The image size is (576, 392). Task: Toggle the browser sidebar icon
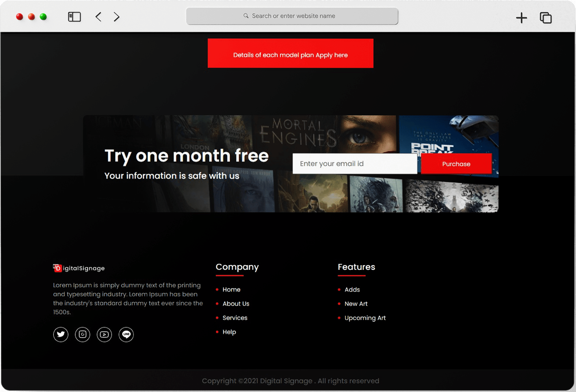(x=74, y=17)
